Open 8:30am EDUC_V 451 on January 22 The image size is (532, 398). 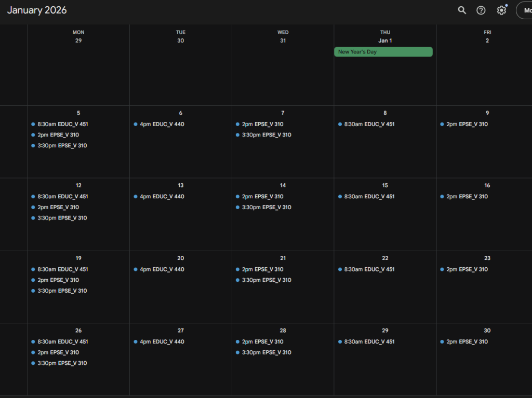(x=369, y=269)
